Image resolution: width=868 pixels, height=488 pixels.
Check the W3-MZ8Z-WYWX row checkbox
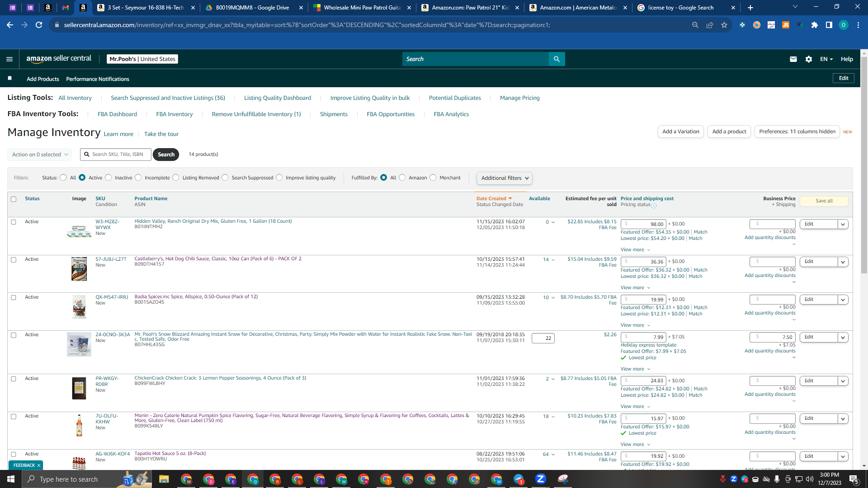pos(14,222)
